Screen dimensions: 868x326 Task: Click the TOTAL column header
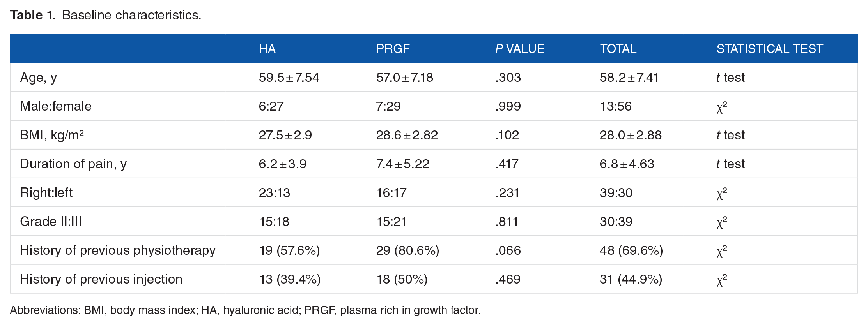click(x=618, y=49)
